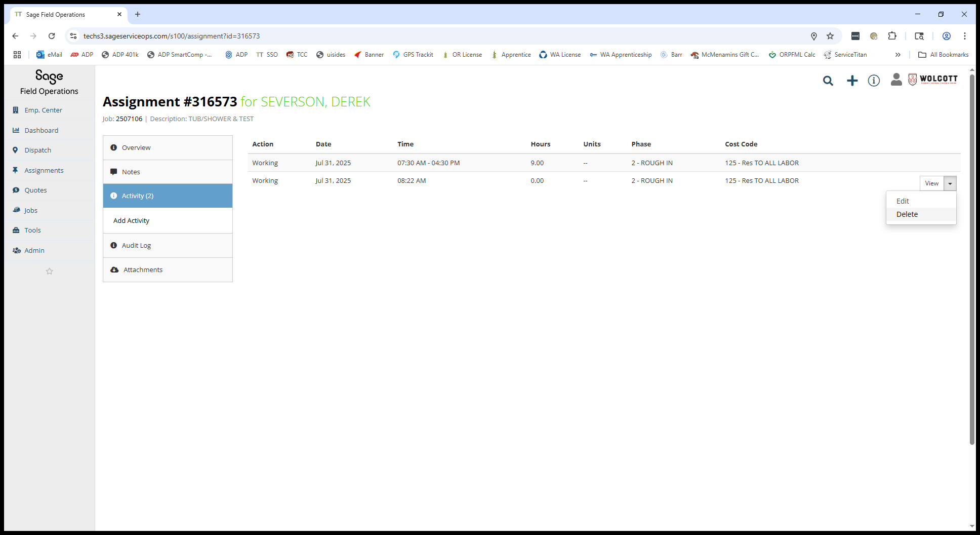Open the SSO bookmark
The image size is (980, 535).
(267, 55)
